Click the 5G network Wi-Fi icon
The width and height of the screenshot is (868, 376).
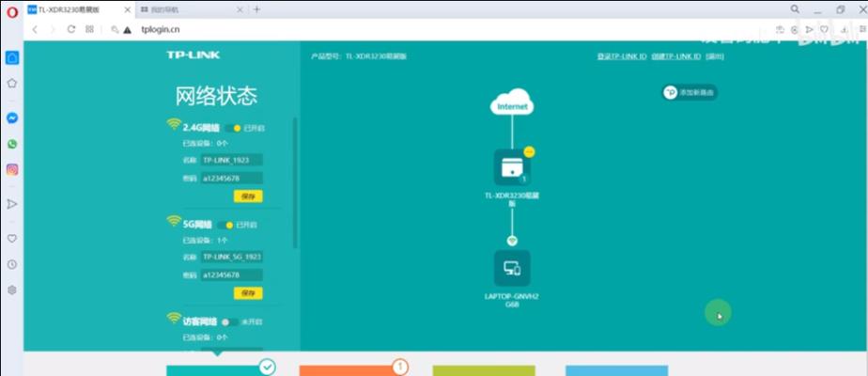coord(174,221)
